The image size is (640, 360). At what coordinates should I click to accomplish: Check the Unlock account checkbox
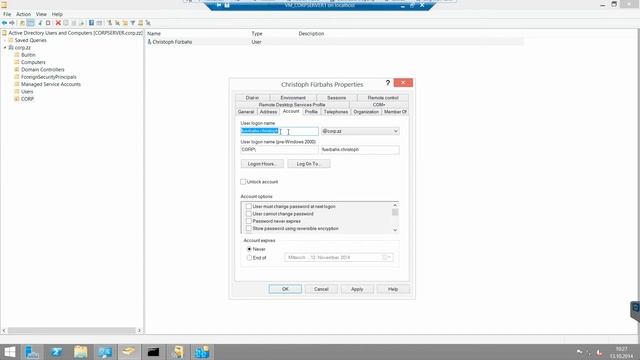click(x=243, y=182)
